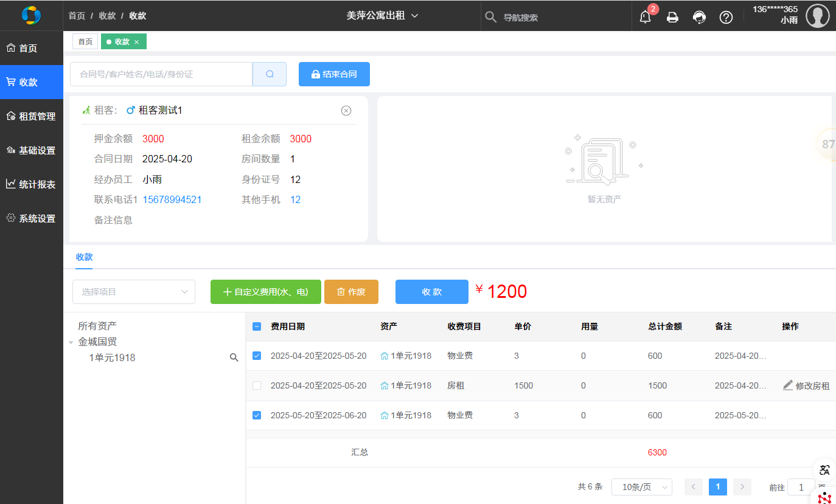The width and height of the screenshot is (836, 504).
Task: Click the user avatar in top right
Action: click(x=817, y=16)
